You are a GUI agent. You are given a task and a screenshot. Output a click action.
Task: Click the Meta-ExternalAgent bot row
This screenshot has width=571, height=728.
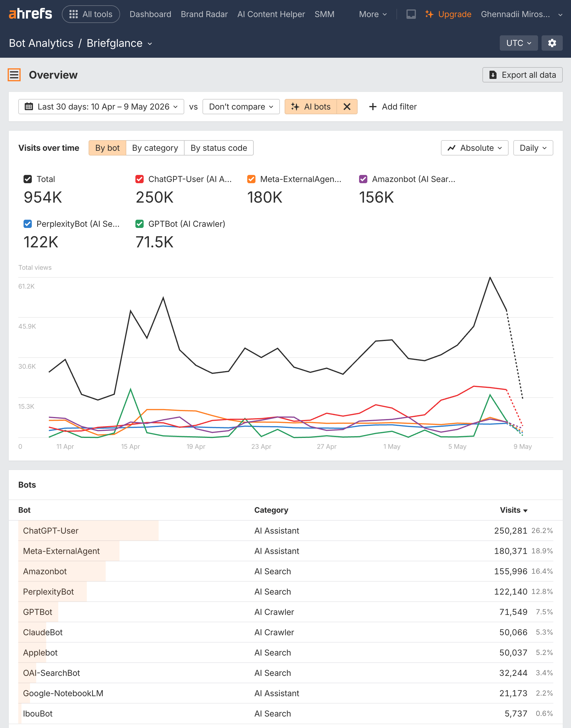[285, 551]
